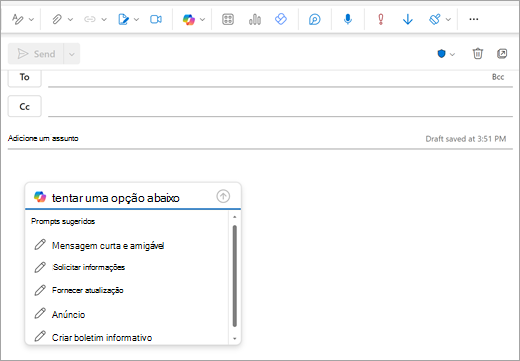Start dictation with the microphone icon
This screenshot has height=361, width=520.
[348, 19]
